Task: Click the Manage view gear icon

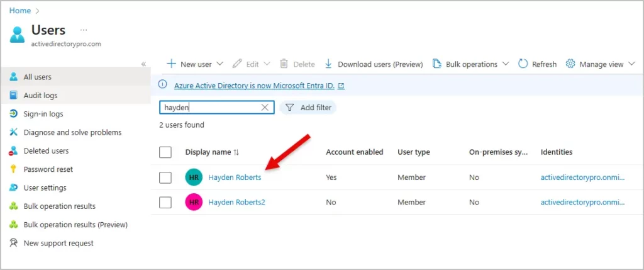Action: point(570,64)
